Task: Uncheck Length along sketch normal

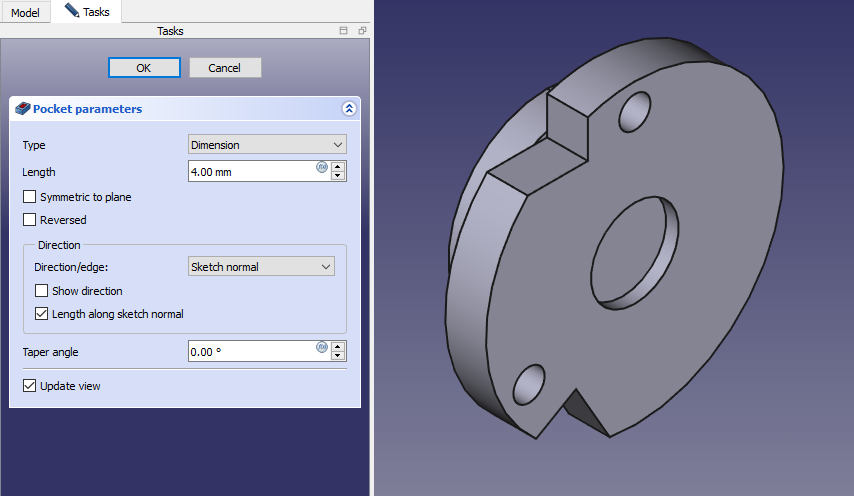Action: [42, 314]
